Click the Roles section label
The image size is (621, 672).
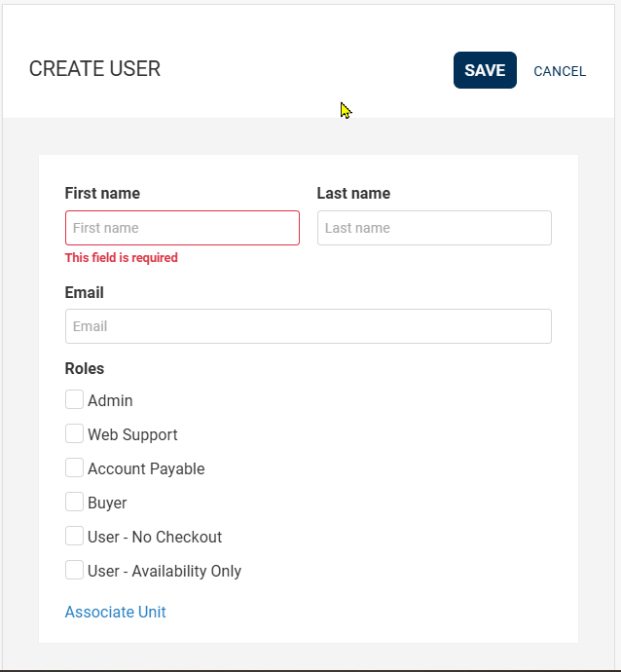click(85, 368)
